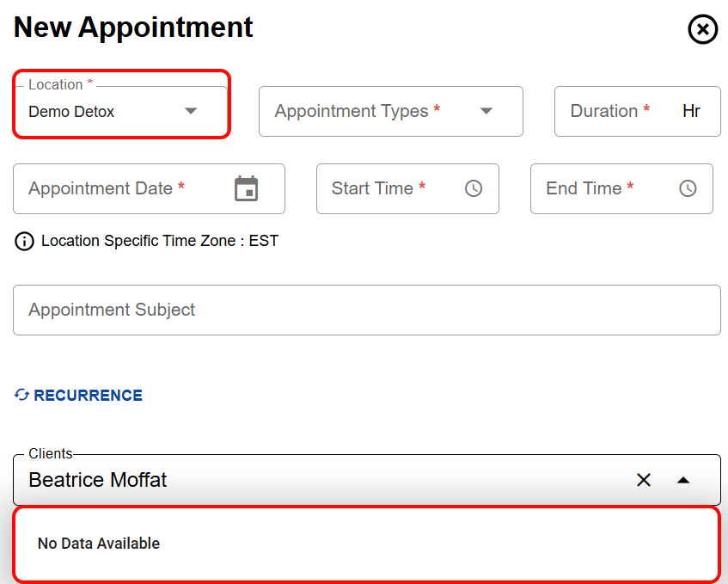The width and height of the screenshot is (728, 584).
Task: Expand the Appointment Types dropdown arrow
Action: [x=486, y=111]
